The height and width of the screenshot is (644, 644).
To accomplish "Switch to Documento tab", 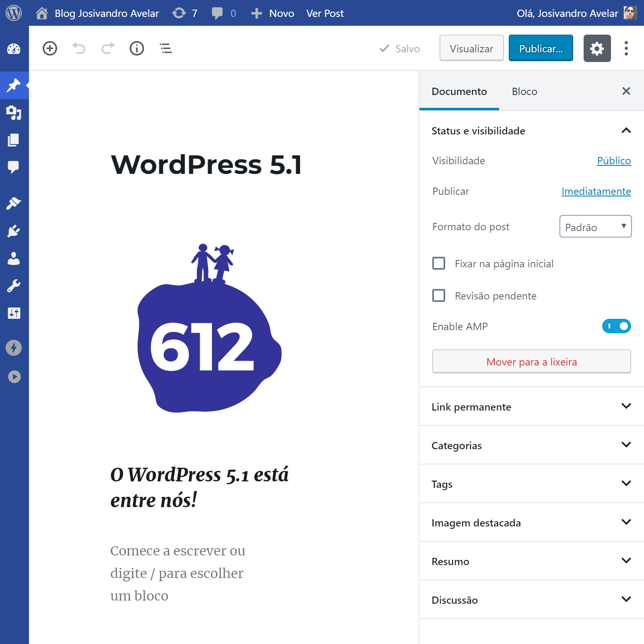I will point(459,91).
